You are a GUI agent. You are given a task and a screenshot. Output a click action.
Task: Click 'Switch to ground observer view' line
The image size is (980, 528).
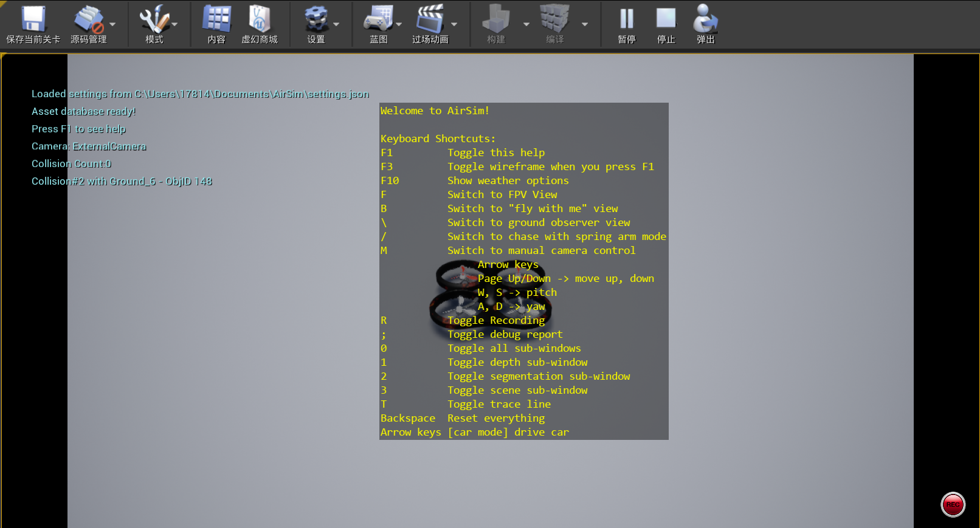pos(539,222)
